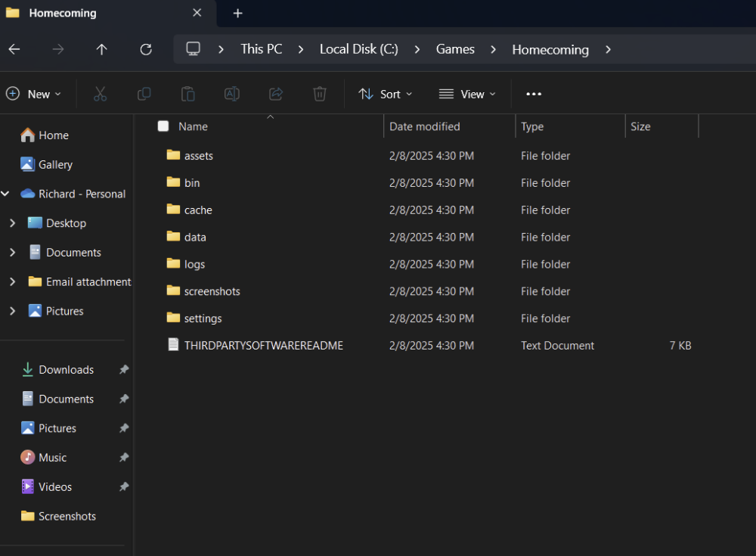Open the Sort options dropdown
Image resolution: width=756 pixels, height=556 pixels.
(x=386, y=93)
